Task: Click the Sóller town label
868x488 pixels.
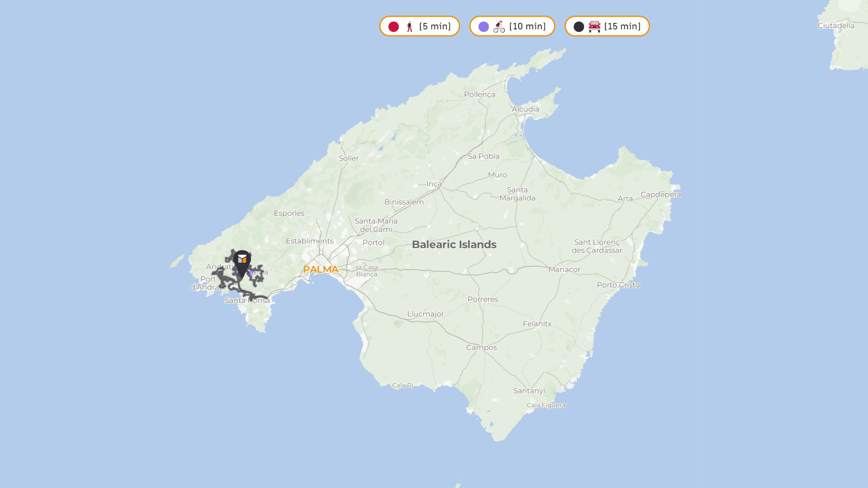Action: click(349, 158)
